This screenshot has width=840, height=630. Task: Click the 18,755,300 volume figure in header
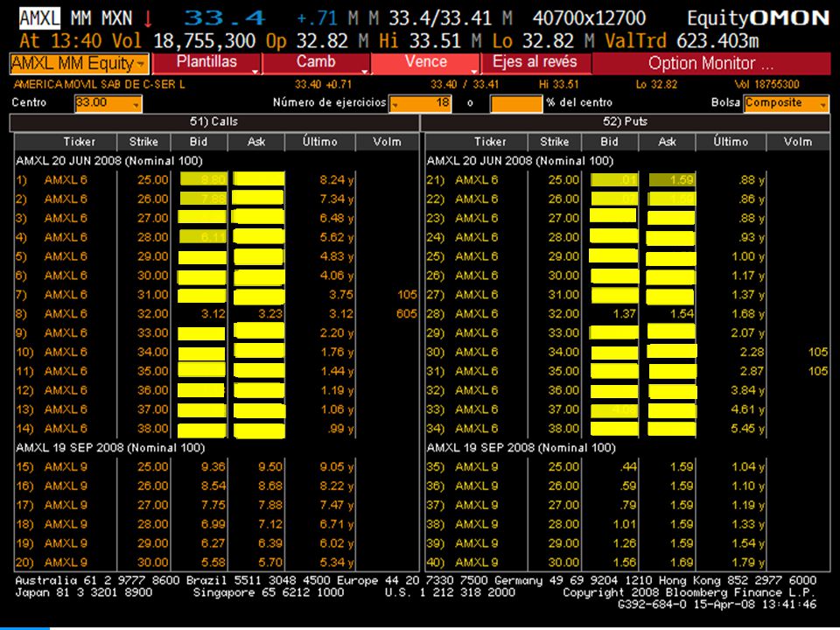(204, 41)
